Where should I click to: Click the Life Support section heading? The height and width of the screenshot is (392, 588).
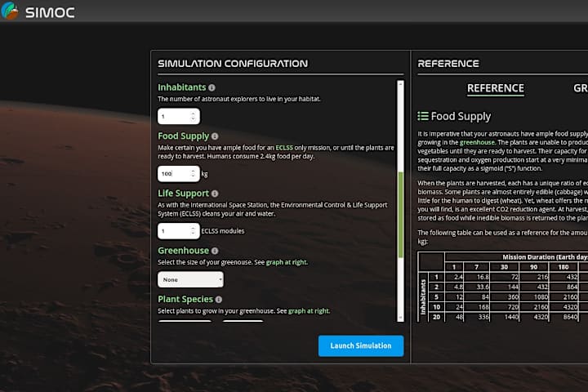(x=184, y=194)
